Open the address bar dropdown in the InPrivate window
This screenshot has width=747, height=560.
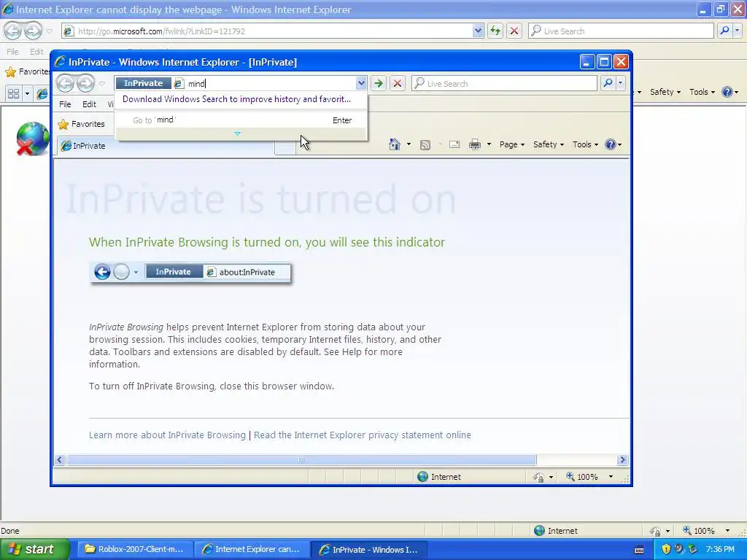[x=361, y=83]
